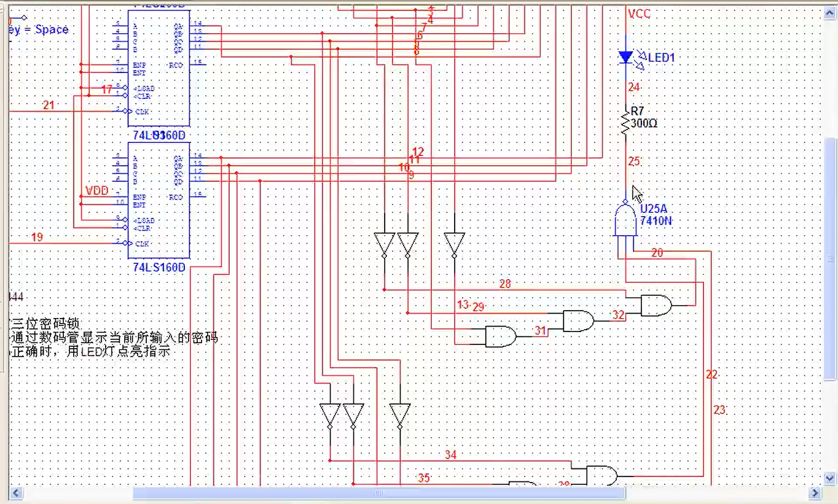Click net label 25 below R7
Viewport: 838px width, 504px height.
[x=634, y=162]
